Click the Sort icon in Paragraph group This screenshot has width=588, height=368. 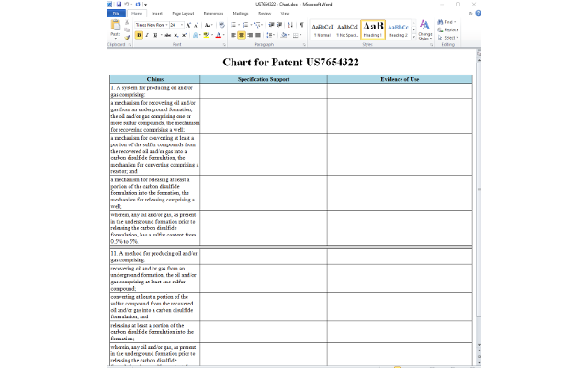(x=291, y=25)
